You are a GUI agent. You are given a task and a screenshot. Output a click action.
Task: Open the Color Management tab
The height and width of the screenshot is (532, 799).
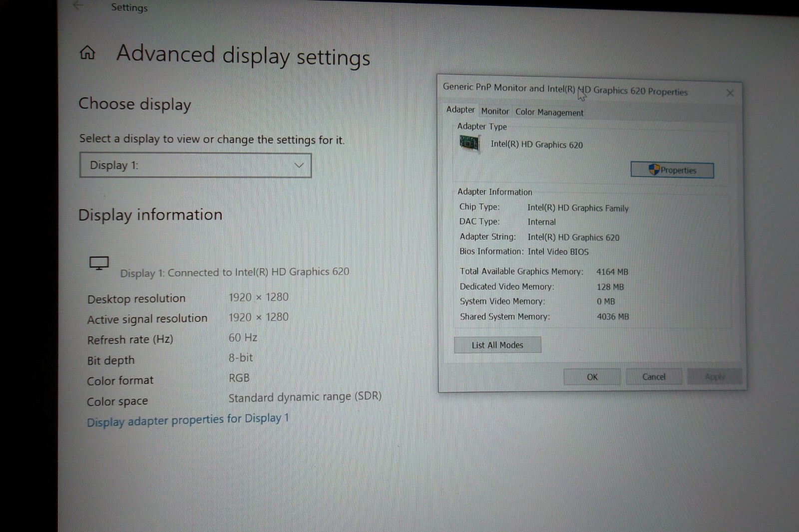click(549, 112)
